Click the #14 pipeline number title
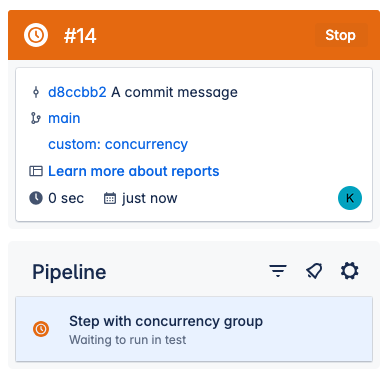 coord(80,35)
